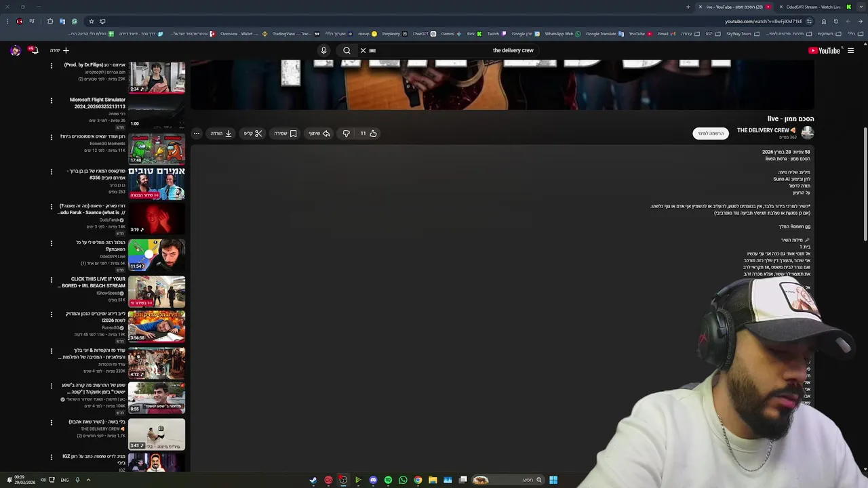Viewport: 868px width, 488px height.
Task: Open THE DELIVERY CREW channel avatar
Action: pos(807,133)
